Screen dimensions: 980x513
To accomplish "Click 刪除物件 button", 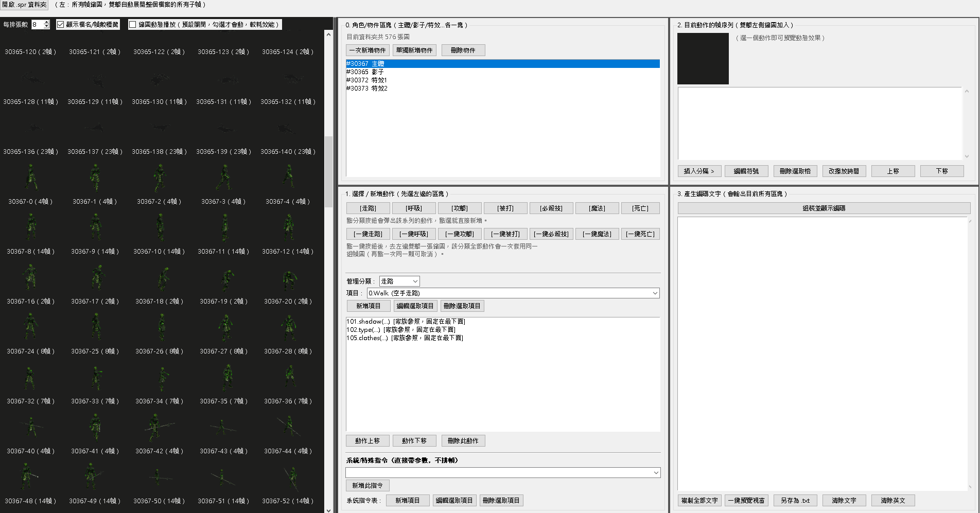I will [x=463, y=50].
